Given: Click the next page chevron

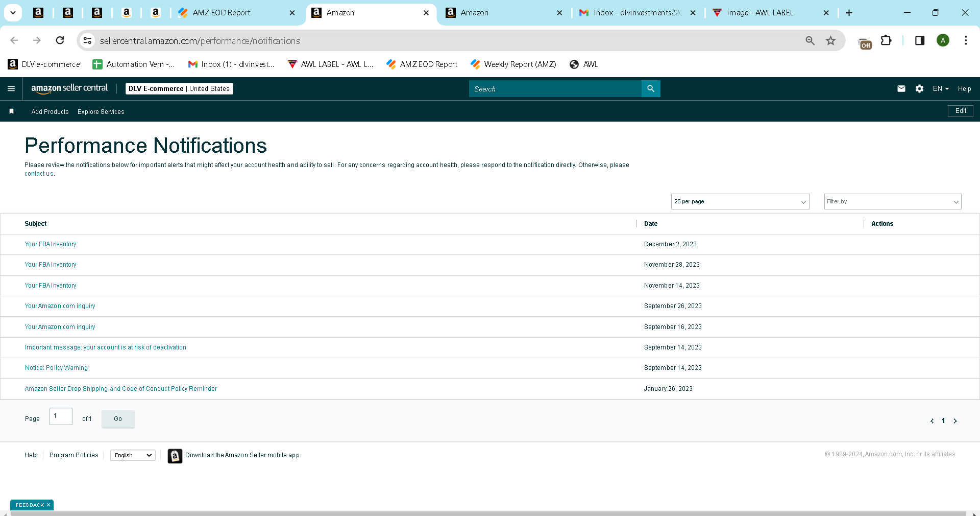Looking at the screenshot, I should [x=955, y=421].
